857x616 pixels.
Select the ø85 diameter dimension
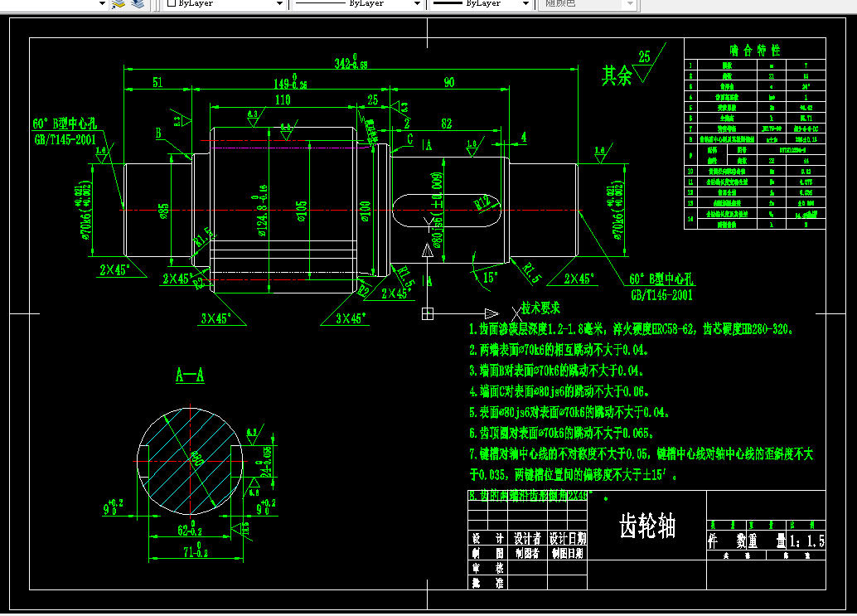point(163,211)
